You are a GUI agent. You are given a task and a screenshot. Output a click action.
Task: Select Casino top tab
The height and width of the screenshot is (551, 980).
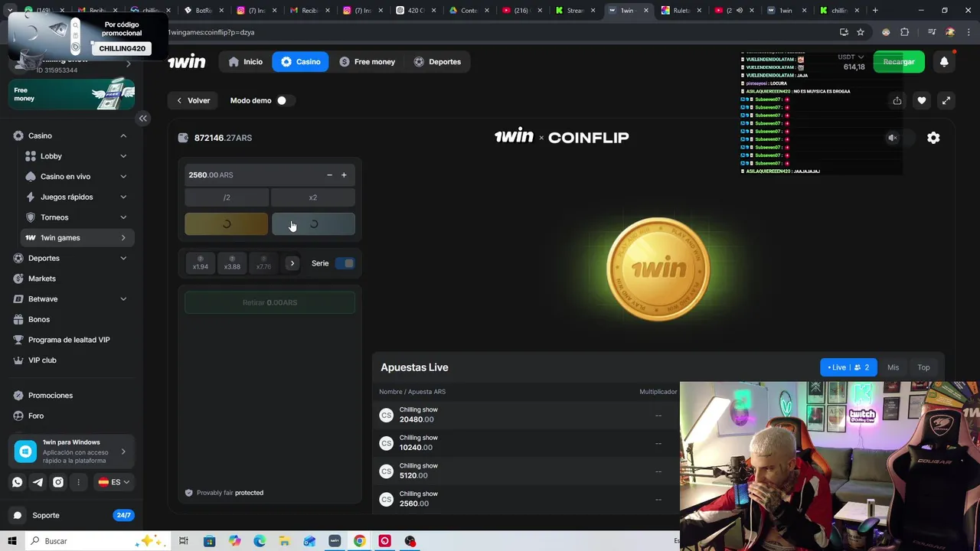click(x=300, y=62)
